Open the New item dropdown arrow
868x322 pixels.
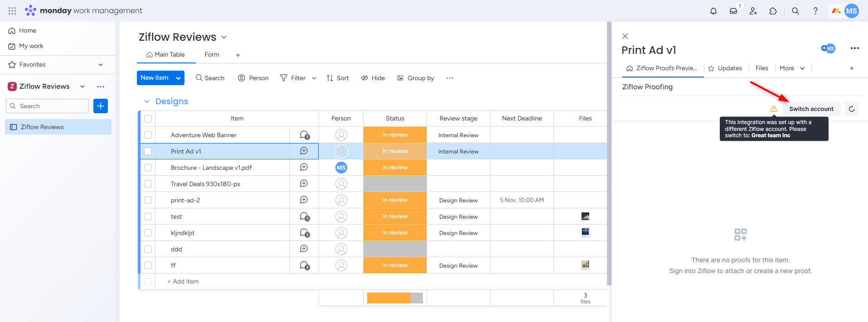tap(179, 78)
